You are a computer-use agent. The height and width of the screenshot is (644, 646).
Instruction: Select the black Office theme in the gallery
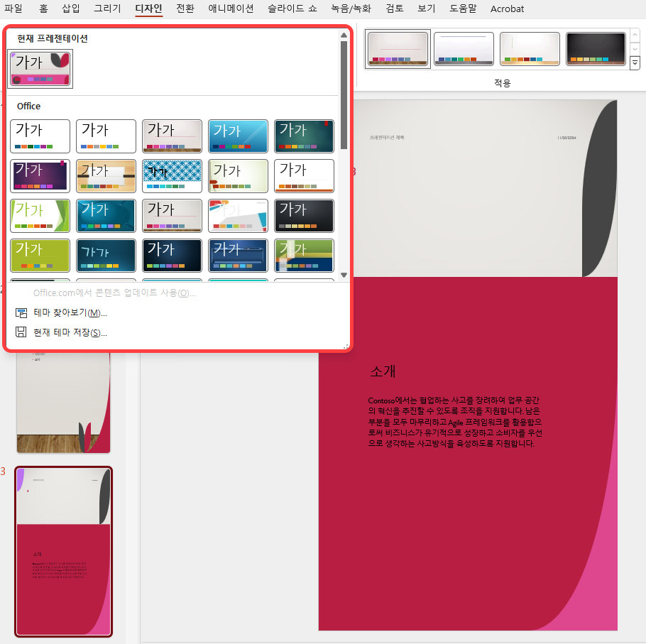[304, 215]
